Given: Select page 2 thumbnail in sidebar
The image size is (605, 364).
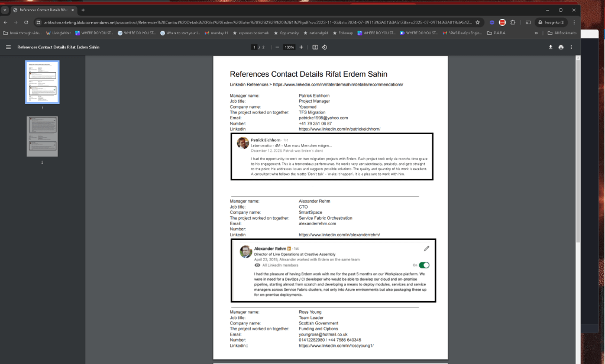Looking at the screenshot, I should 43,136.
